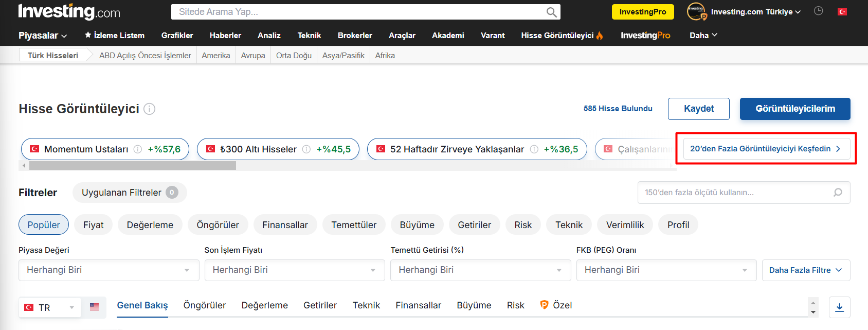Click the Görüntüleyicilerim button
This screenshot has height=330, width=868.
coord(795,109)
